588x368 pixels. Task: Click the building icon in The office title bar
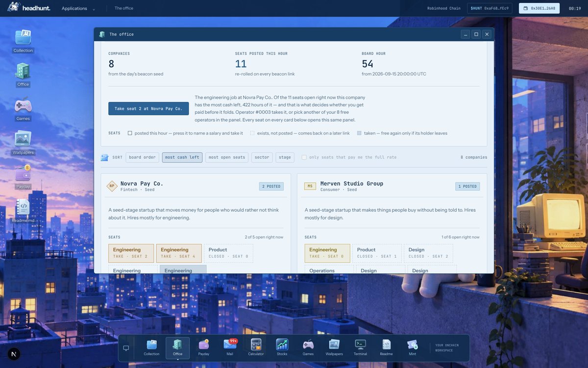click(102, 34)
